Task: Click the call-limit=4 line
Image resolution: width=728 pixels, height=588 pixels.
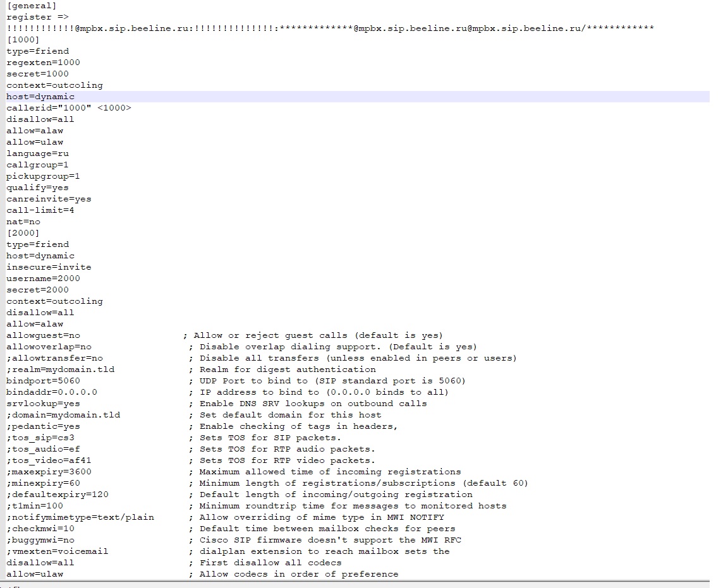Action: (x=40, y=210)
